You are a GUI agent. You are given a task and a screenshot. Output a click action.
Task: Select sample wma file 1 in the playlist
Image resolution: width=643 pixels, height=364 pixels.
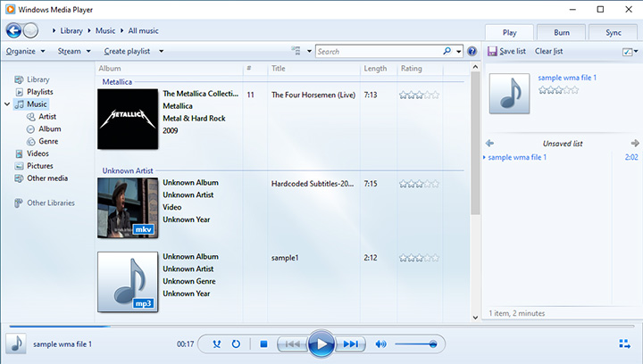[x=517, y=157]
